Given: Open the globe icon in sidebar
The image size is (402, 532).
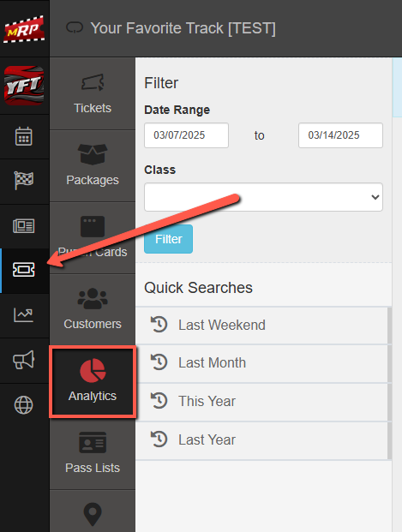Looking at the screenshot, I should (x=24, y=405).
